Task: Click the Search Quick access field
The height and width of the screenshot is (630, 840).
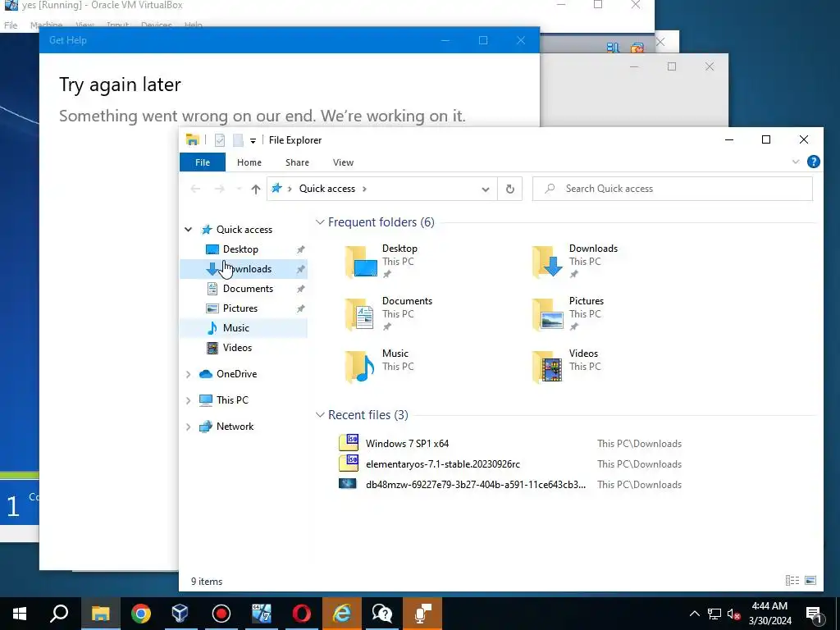Action: [673, 189]
